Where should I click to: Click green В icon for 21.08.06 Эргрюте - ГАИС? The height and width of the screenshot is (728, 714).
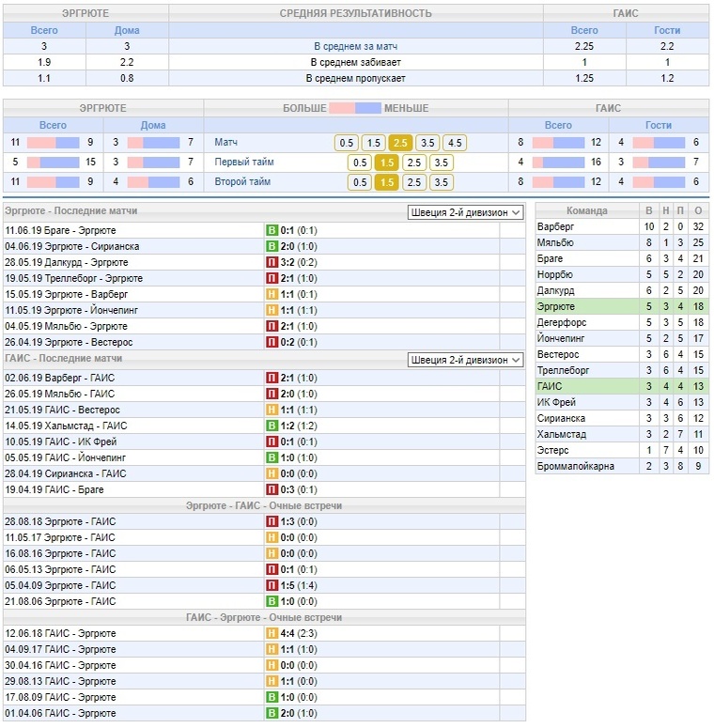272,601
